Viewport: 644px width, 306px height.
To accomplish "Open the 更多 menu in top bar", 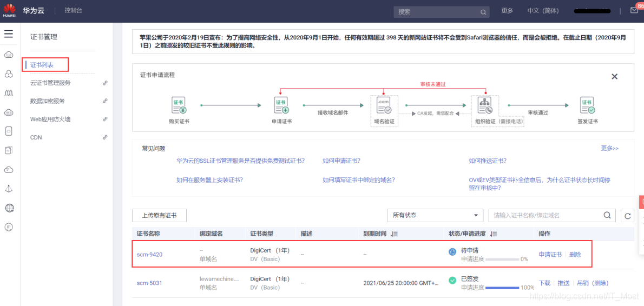I will [x=507, y=11].
